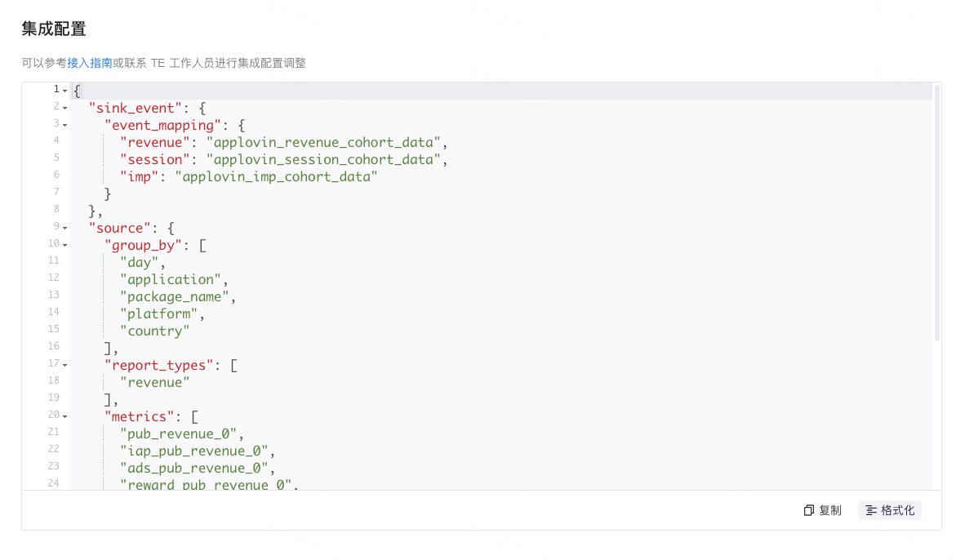This screenshot has width=965, height=560.
Task: Place cursor on the "revenue" mapping key
Action: pos(154,141)
